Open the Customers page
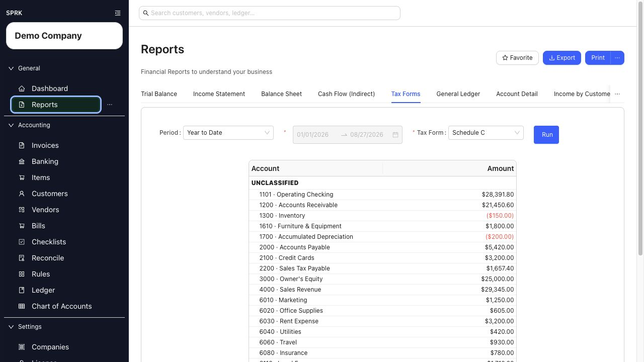Screen dimensions: 644x362 (49, 194)
